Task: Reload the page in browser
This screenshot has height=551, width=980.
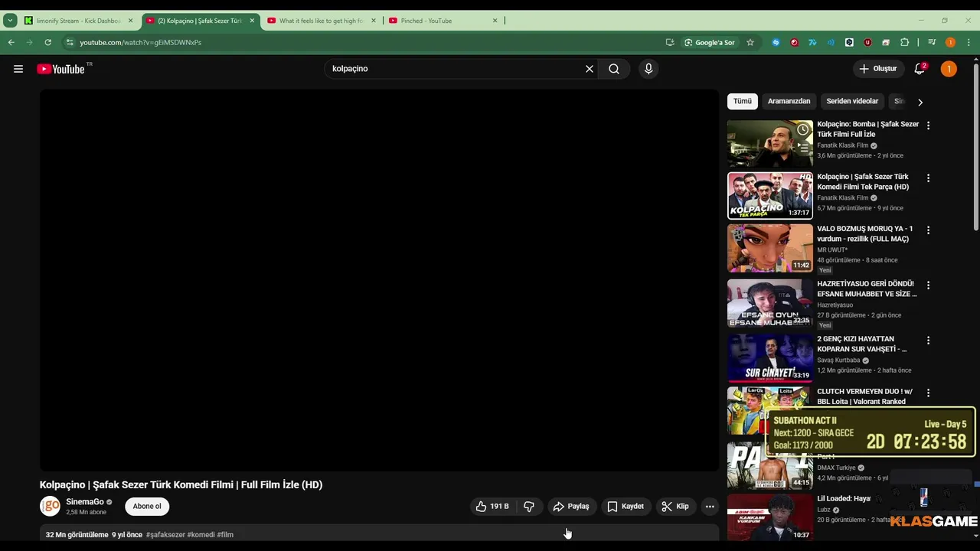Action: 47,42
